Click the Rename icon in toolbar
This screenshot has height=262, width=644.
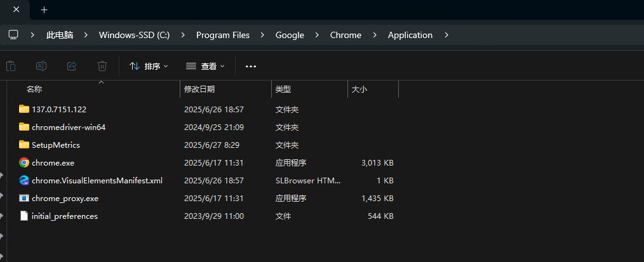[41, 66]
